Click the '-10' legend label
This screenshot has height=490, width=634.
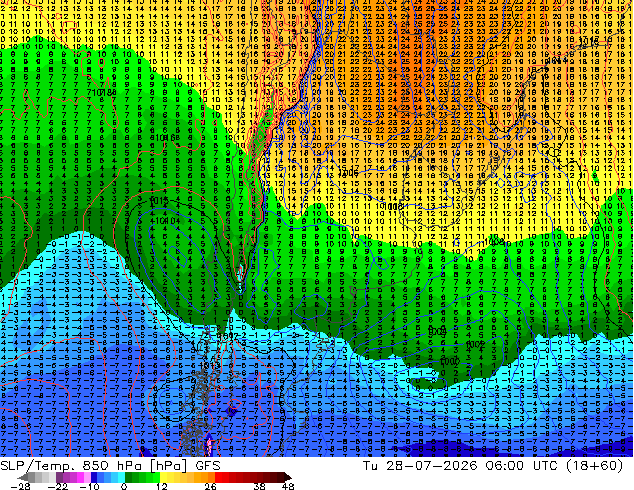click(x=89, y=486)
